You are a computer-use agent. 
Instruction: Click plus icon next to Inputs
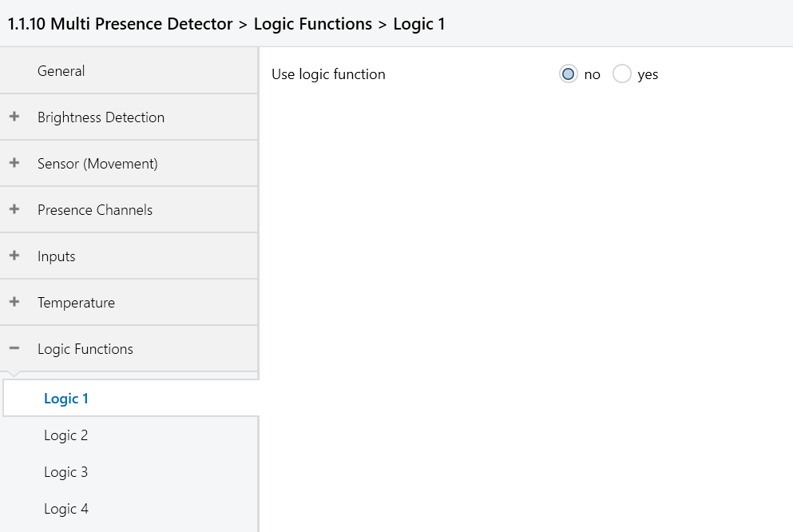point(14,256)
